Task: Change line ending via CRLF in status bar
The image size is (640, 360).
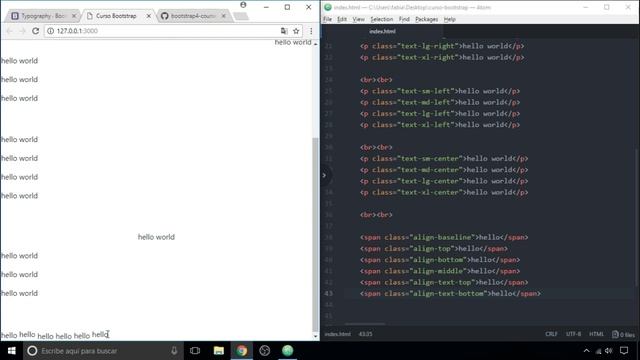Action: (x=551, y=334)
